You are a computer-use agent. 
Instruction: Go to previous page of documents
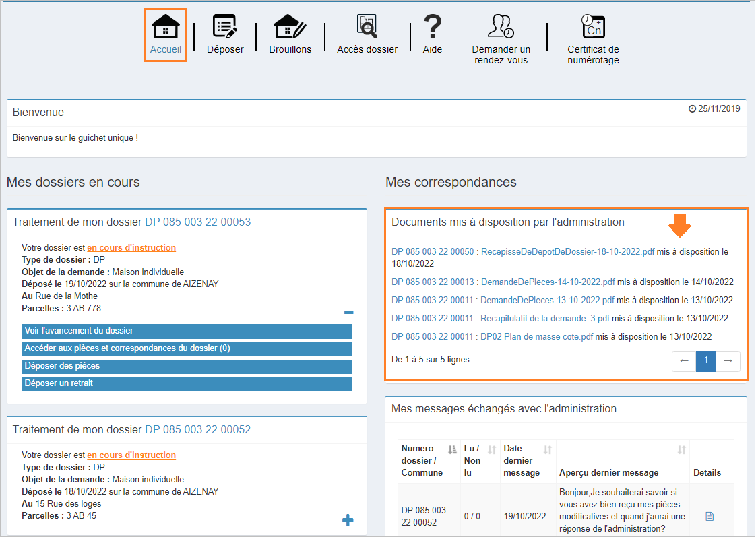tap(684, 361)
